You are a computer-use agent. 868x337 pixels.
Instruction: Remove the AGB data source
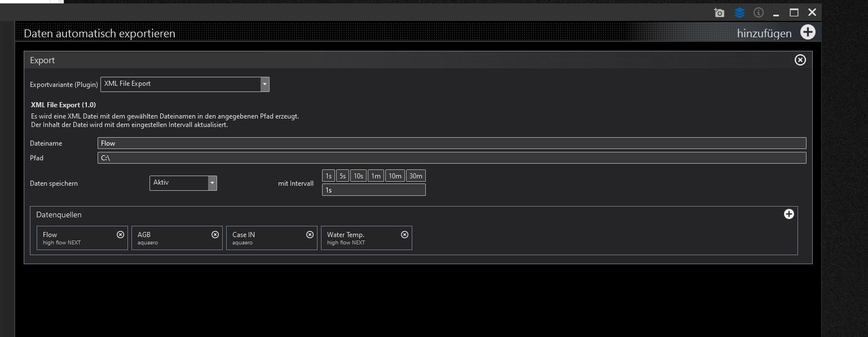215,234
